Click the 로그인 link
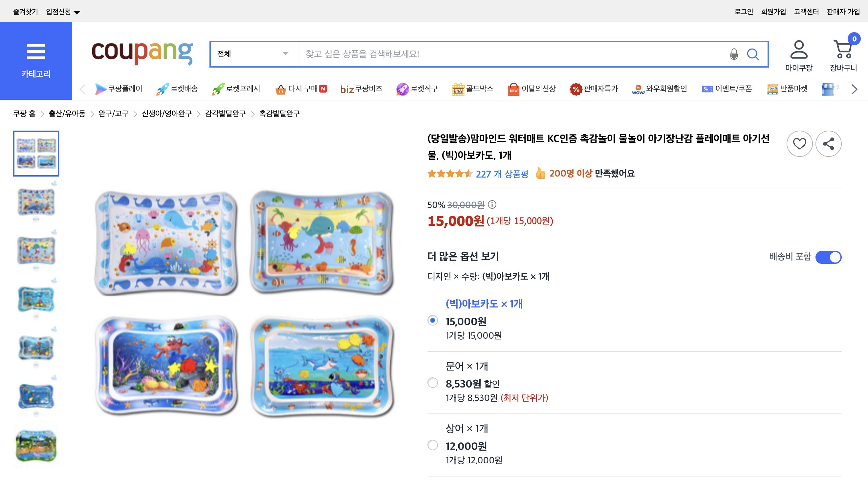This screenshot has width=868, height=485. (x=744, y=11)
